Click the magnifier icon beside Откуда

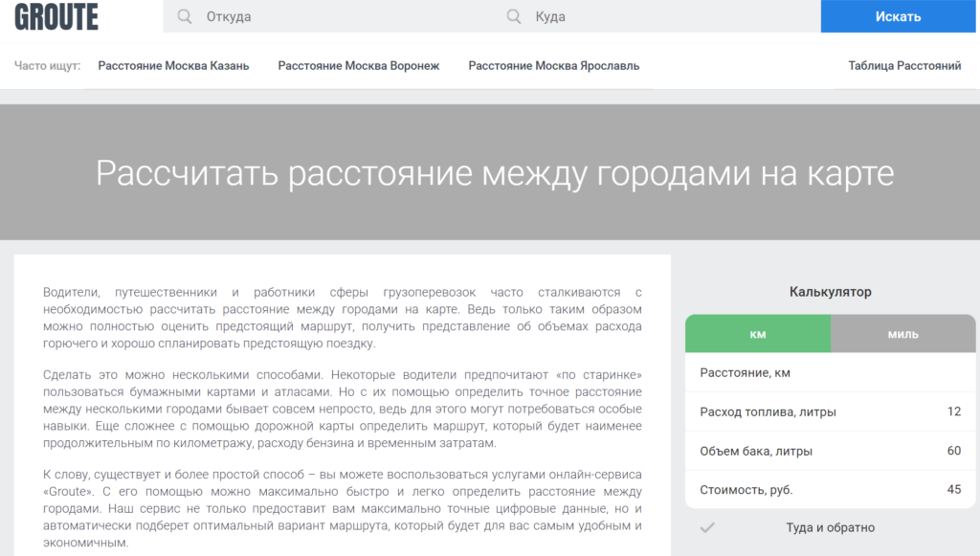point(185,16)
